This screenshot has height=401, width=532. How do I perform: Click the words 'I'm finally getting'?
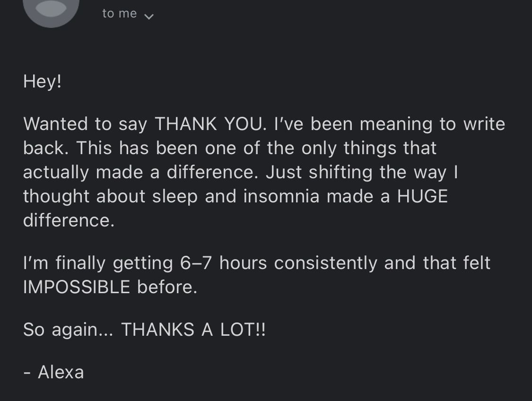tap(98, 263)
